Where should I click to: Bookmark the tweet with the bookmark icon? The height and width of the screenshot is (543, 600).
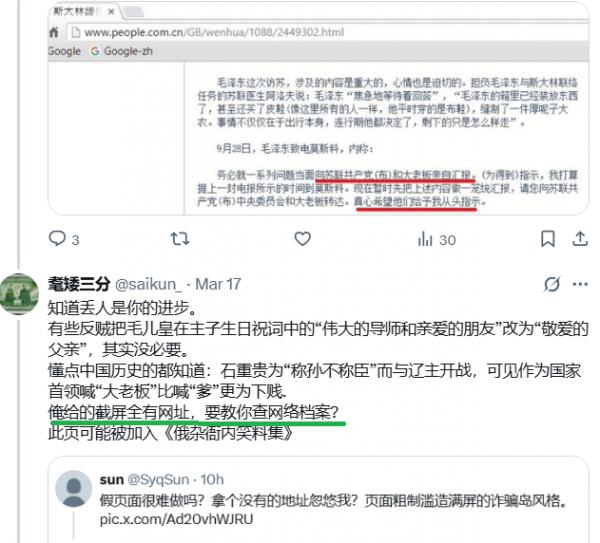click(548, 239)
